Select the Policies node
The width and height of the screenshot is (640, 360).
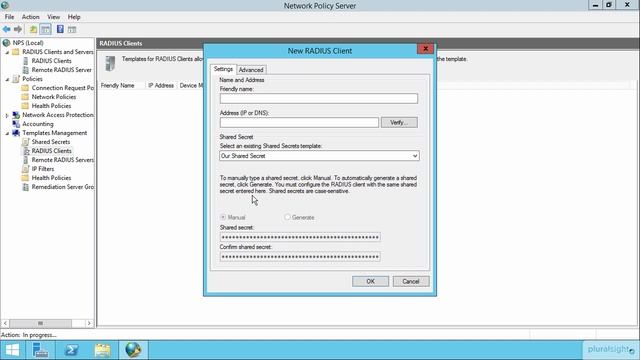coord(32,79)
